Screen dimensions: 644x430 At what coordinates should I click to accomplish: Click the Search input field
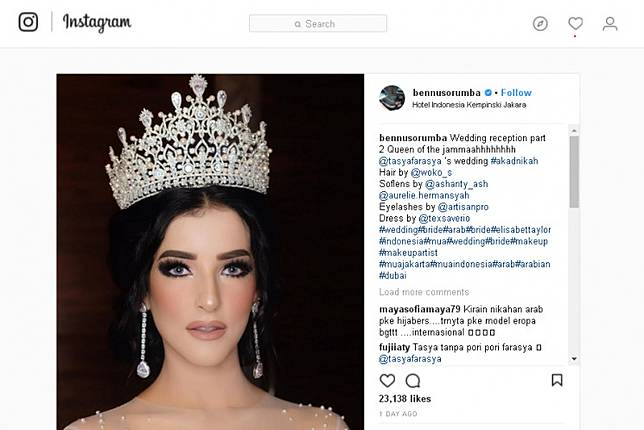(x=317, y=23)
